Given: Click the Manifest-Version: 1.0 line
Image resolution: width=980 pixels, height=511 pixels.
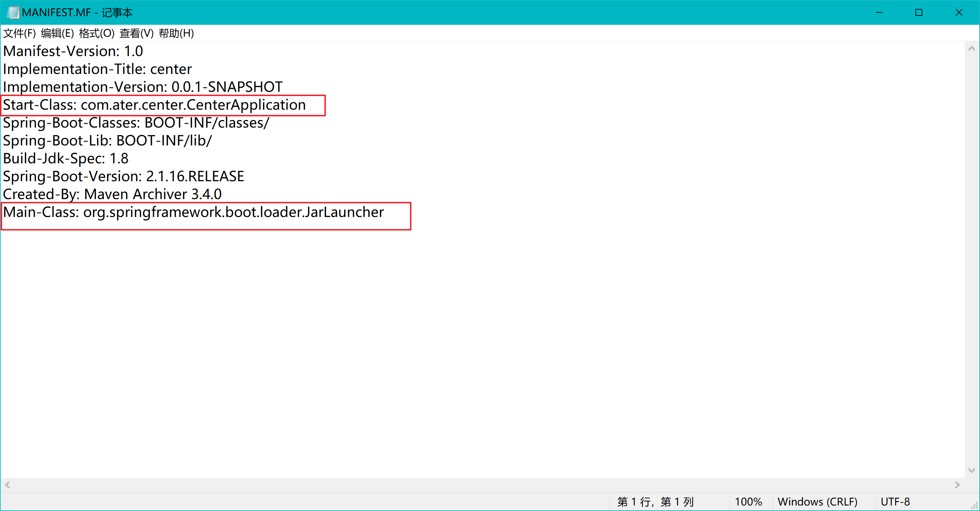Looking at the screenshot, I should [73, 51].
